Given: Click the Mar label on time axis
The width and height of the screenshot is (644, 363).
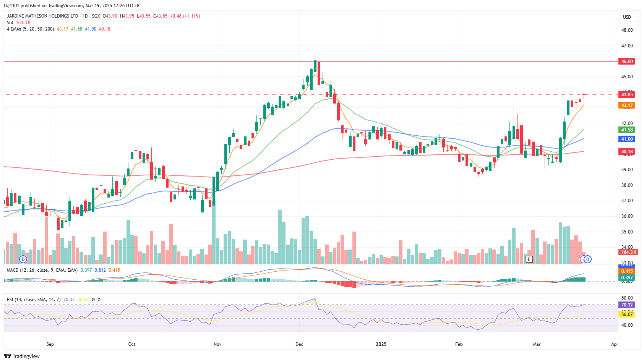Looking at the screenshot, I should pyautogui.click(x=537, y=344).
